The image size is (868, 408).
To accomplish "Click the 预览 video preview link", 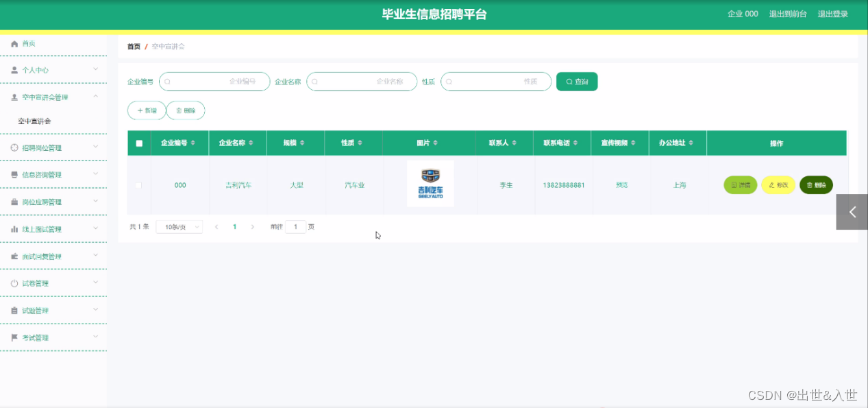I will (621, 185).
